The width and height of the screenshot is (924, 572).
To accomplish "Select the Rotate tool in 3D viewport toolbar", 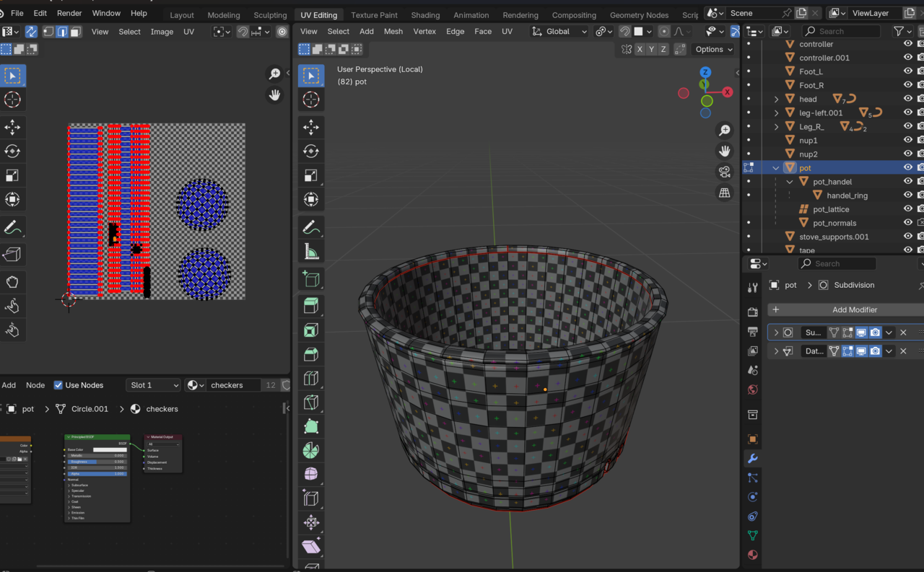I will 311,151.
